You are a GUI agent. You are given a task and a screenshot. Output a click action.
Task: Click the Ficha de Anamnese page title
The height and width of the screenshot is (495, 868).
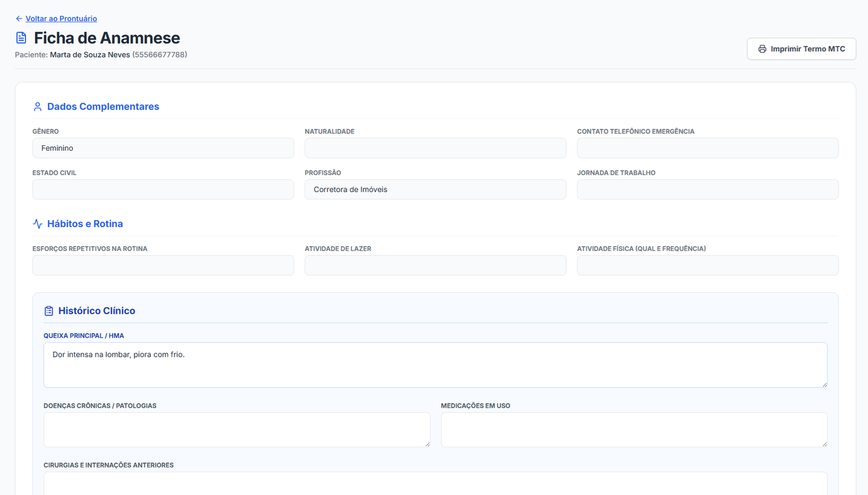[x=107, y=38]
